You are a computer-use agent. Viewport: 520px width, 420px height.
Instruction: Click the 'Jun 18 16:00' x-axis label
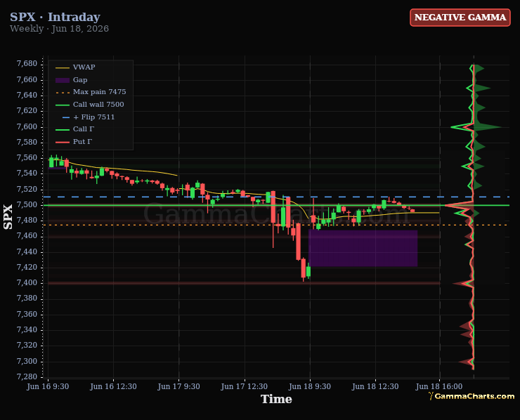pos(439,386)
